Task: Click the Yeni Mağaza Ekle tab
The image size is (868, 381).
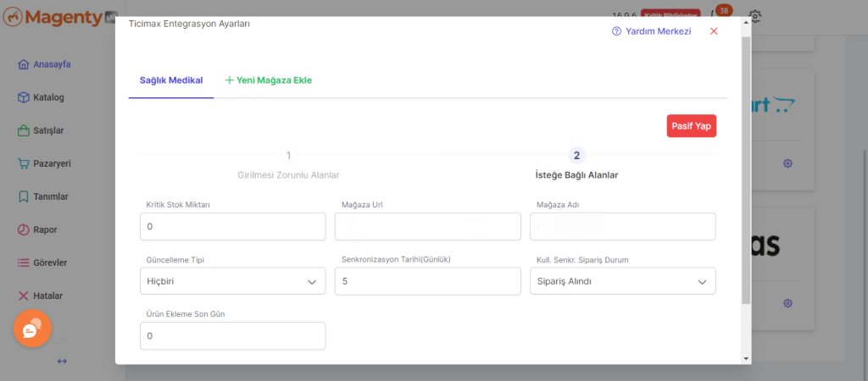Action: (269, 80)
